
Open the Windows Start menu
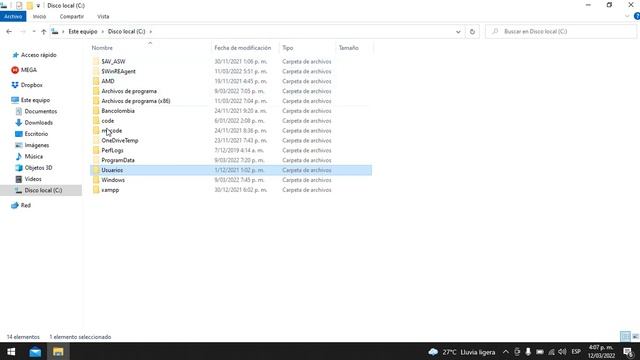tap(11, 352)
